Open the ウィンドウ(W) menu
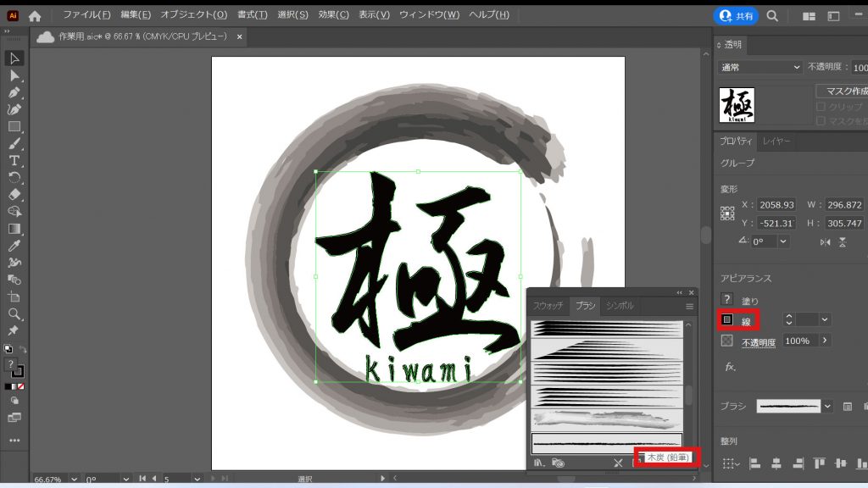Viewport: 868px width, 488px height. [x=429, y=15]
